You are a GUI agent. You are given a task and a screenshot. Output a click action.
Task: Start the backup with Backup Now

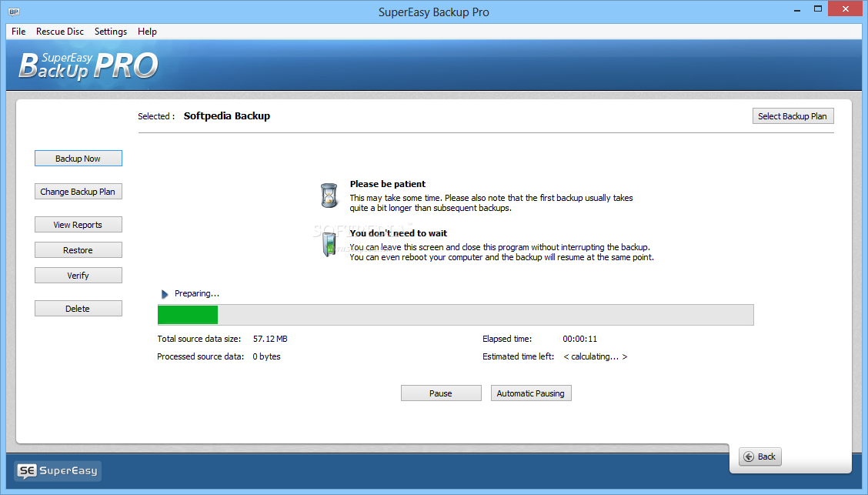[78, 159]
